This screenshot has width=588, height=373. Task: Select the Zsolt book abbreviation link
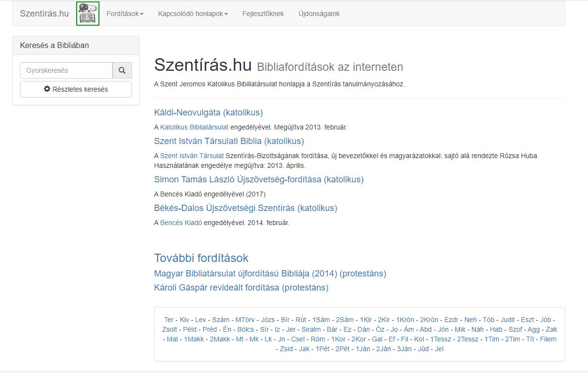(169, 329)
